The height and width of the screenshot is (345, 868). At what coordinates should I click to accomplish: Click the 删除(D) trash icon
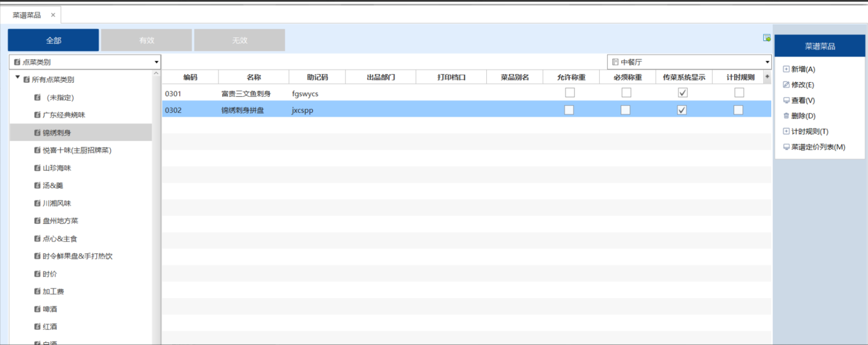click(786, 116)
